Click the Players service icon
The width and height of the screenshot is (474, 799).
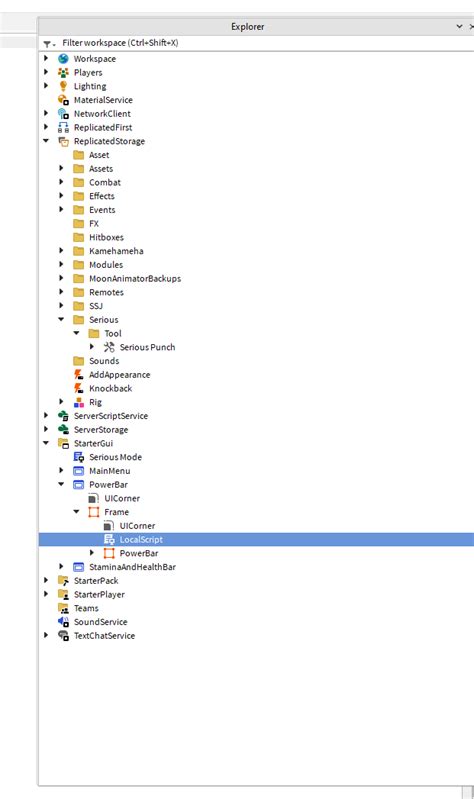tap(63, 72)
